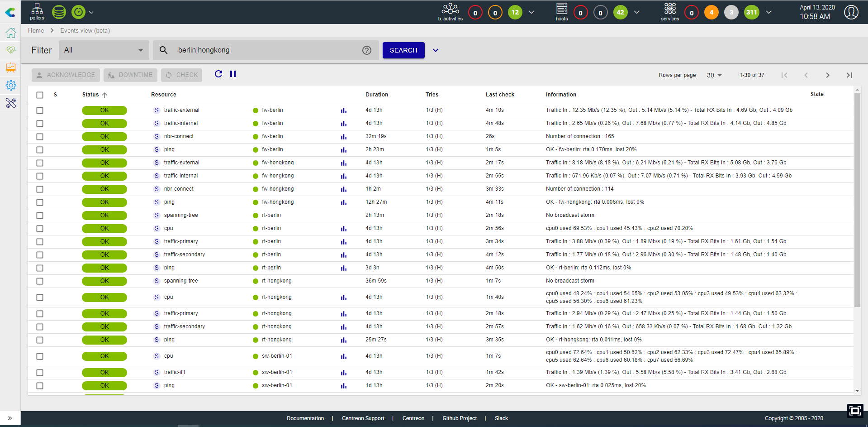Pause auto-refresh with the pause icon
This screenshot has width=868, height=427.
click(233, 74)
